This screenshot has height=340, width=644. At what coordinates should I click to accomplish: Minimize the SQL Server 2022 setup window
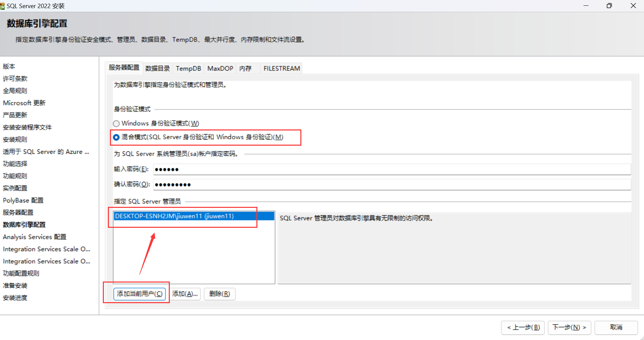(x=586, y=6)
